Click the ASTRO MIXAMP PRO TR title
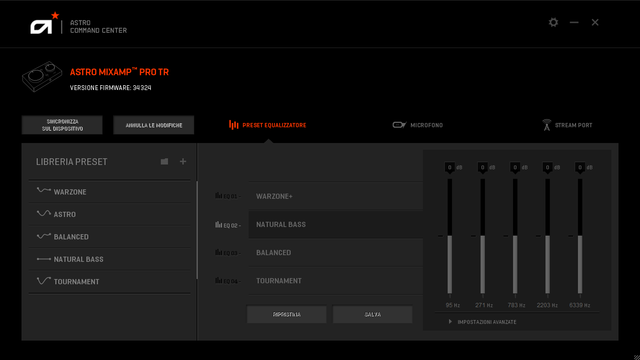 pyautogui.click(x=119, y=72)
